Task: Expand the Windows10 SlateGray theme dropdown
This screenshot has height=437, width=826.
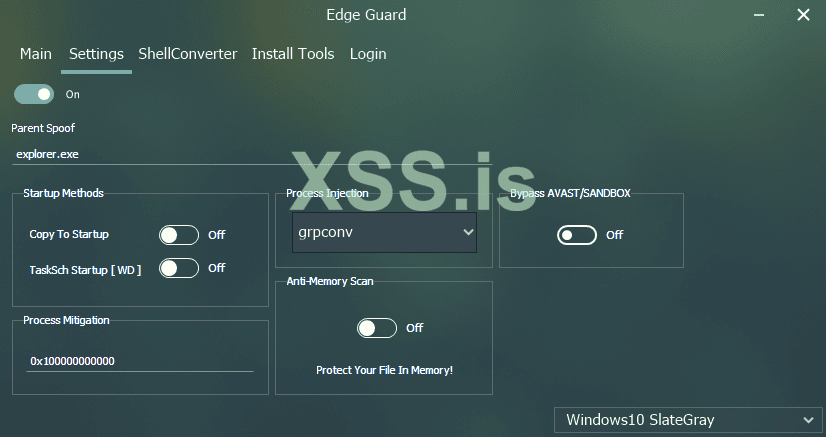Action: 688,420
